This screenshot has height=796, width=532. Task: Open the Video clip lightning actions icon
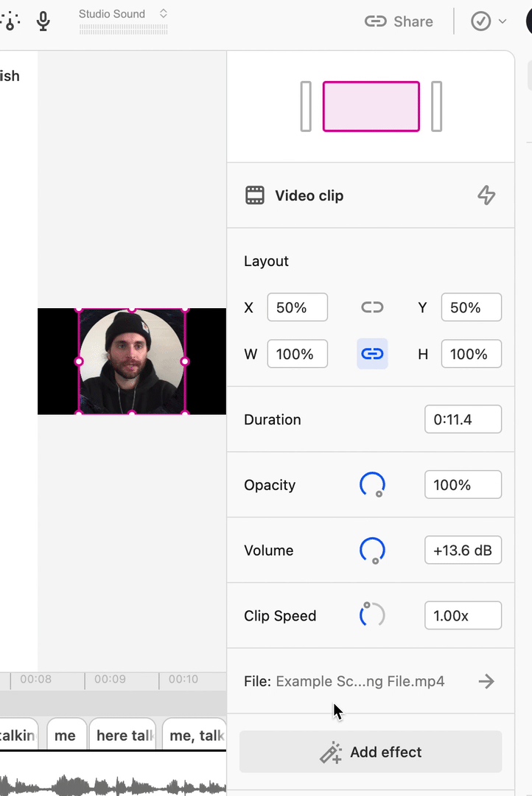point(486,195)
